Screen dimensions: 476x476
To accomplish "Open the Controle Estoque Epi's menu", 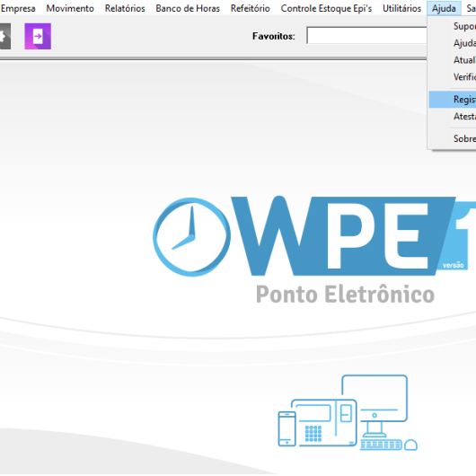I will pyautogui.click(x=326, y=8).
